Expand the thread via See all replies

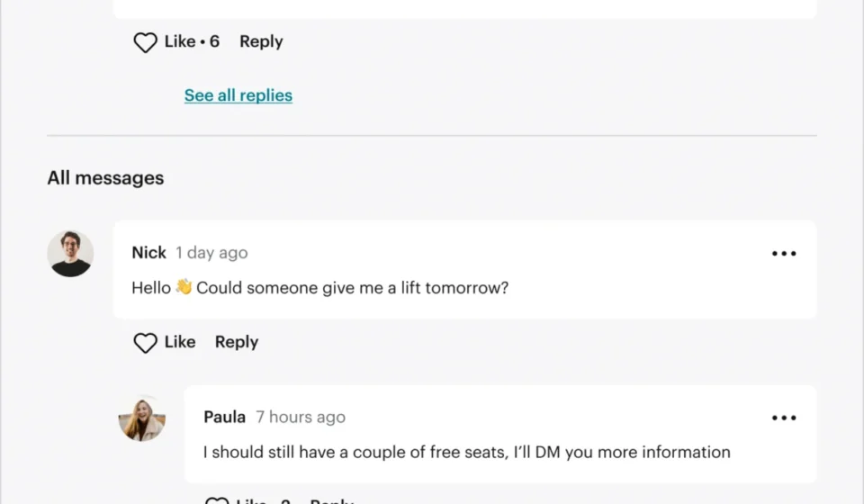[x=238, y=95]
